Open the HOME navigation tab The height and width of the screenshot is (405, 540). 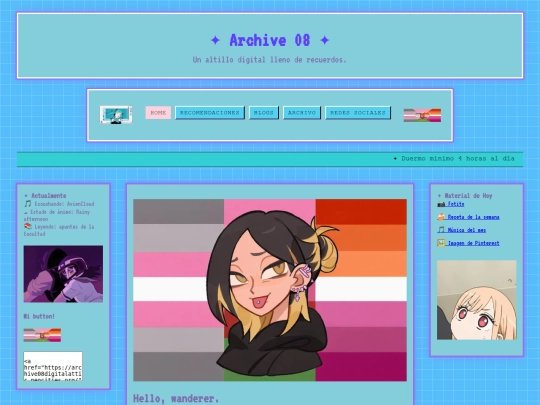158,113
